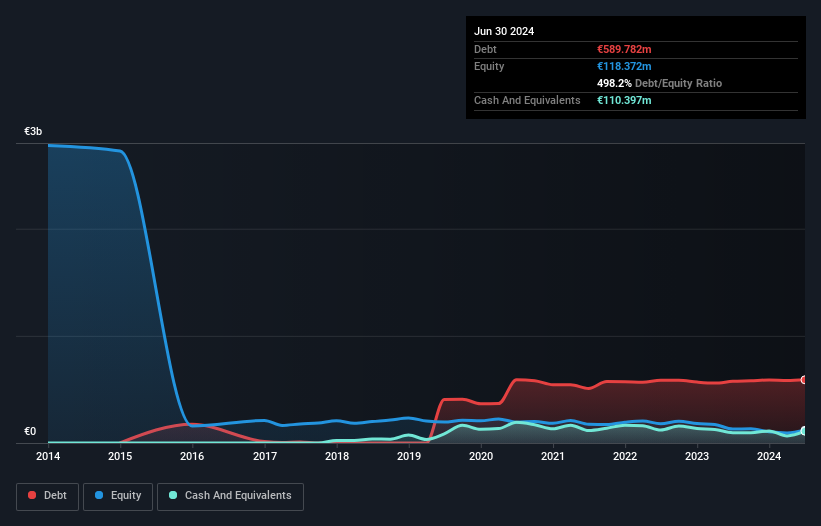Click the €3b y-axis label
The width and height of the screenshot is (821, 526).
[33, 131]
